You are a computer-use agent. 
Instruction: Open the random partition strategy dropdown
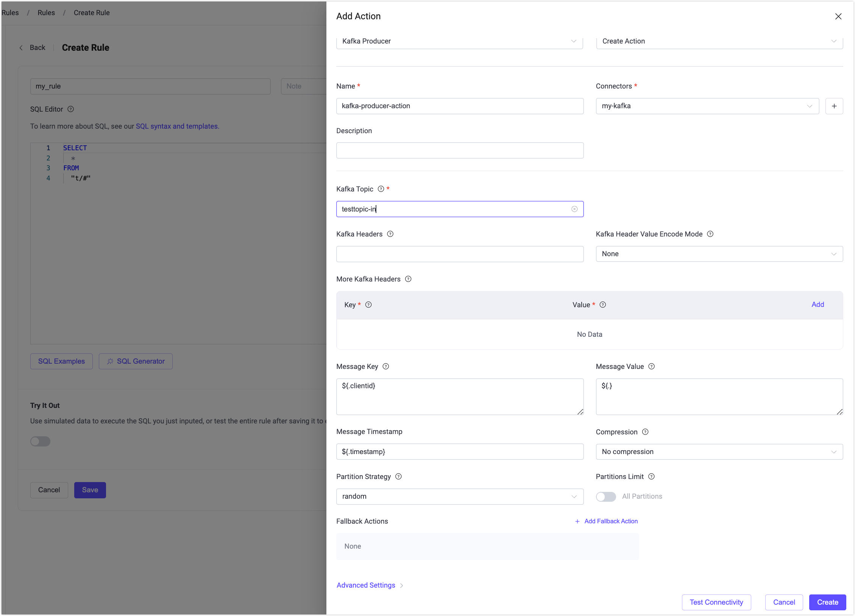coord(459,497)
